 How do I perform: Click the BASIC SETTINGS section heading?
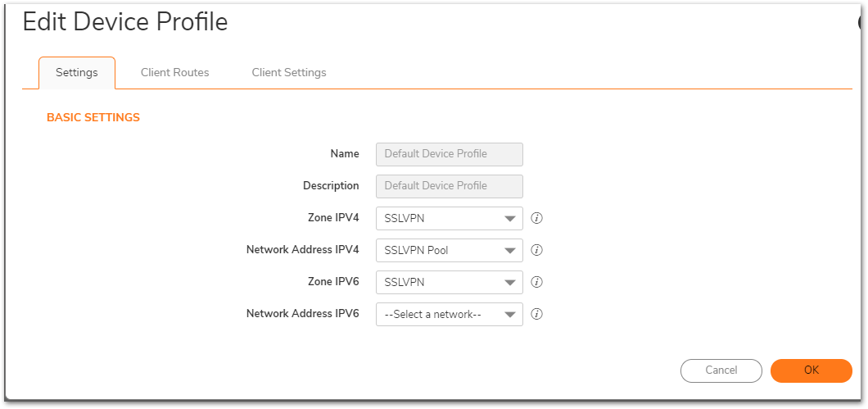93,117
